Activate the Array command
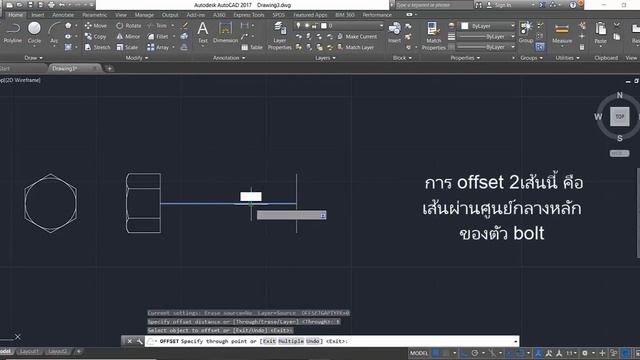Screen dimensions: 640x360 click(x=158, y=47)
